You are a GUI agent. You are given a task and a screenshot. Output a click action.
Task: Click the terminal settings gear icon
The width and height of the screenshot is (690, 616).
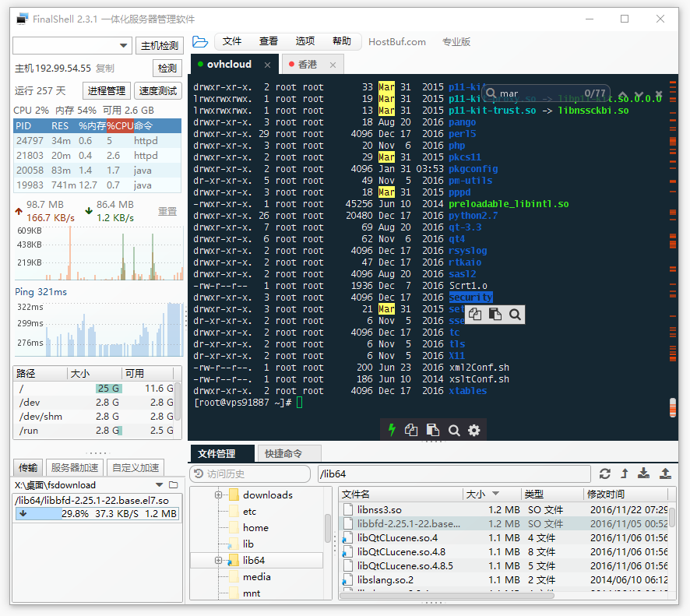click(x=474, y=430)
